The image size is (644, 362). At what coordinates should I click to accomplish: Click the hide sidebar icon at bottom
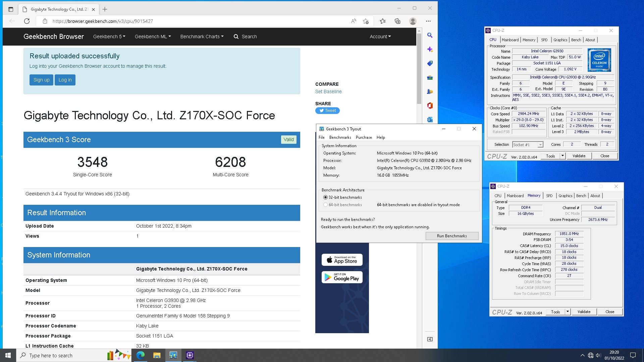coord(430,339)
